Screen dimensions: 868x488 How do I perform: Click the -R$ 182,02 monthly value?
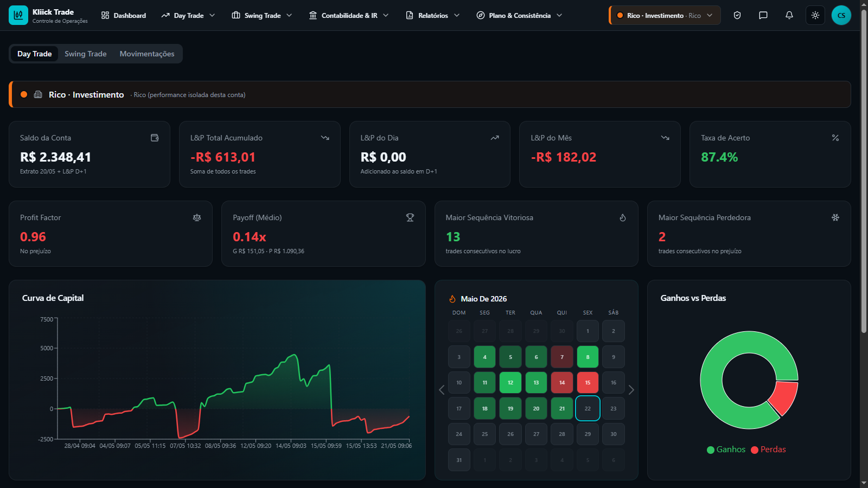click(564, 157)
